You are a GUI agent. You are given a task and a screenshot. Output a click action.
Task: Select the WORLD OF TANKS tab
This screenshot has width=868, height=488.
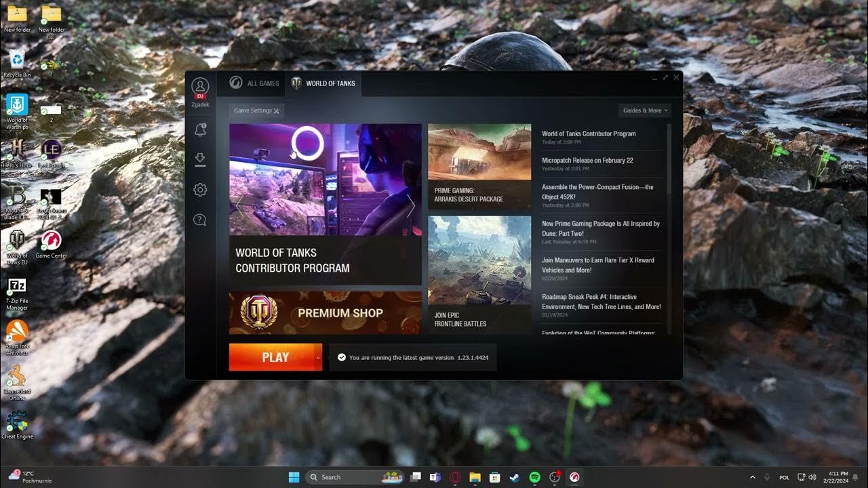[x=323, y=83]
